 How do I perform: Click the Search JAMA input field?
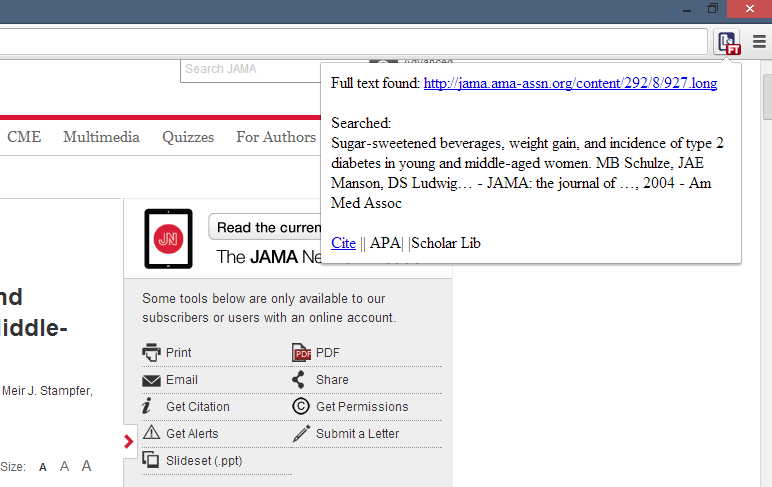point(251,69)
